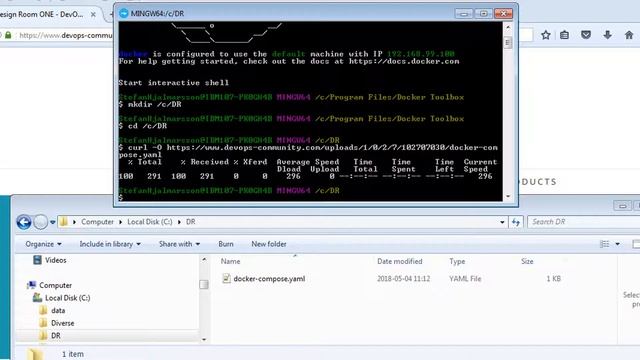Select Local Disk (C:) in navigation tree

click(67, 298)
